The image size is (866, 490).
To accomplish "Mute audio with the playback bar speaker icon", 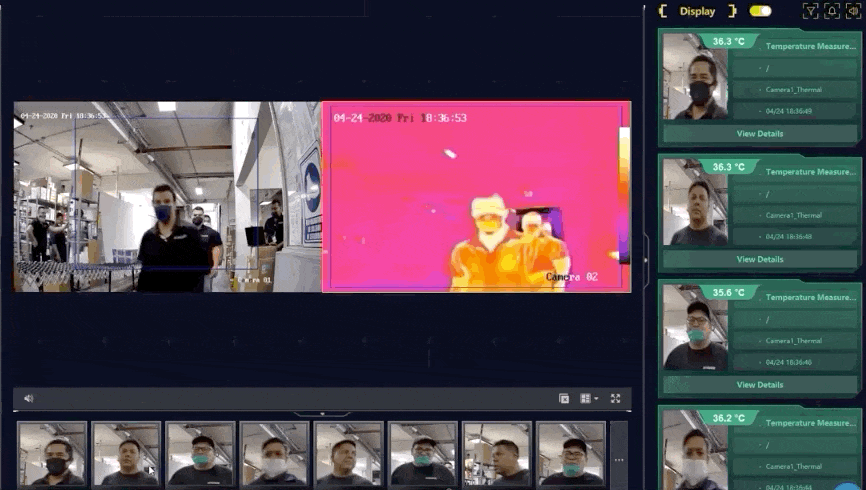I will coord(29,398).
